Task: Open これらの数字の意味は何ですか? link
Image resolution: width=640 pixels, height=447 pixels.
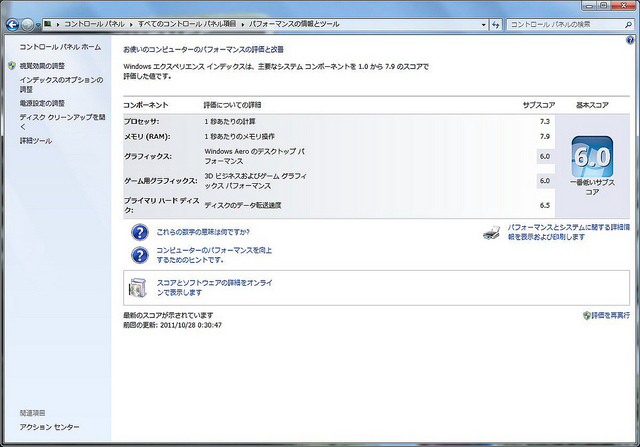Action: 203,232
